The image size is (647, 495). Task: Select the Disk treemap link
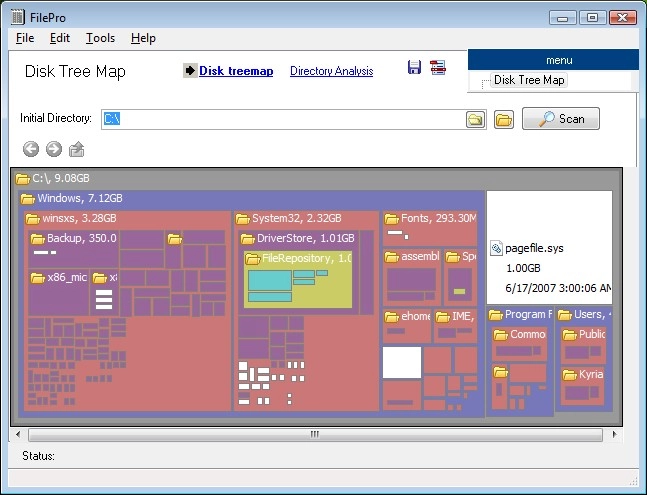click(236, 71)
